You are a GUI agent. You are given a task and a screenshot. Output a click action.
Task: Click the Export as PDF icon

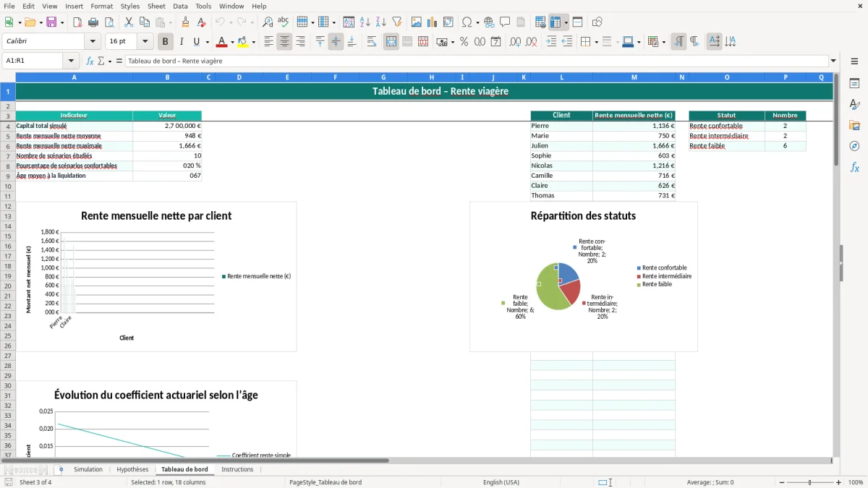77,22
